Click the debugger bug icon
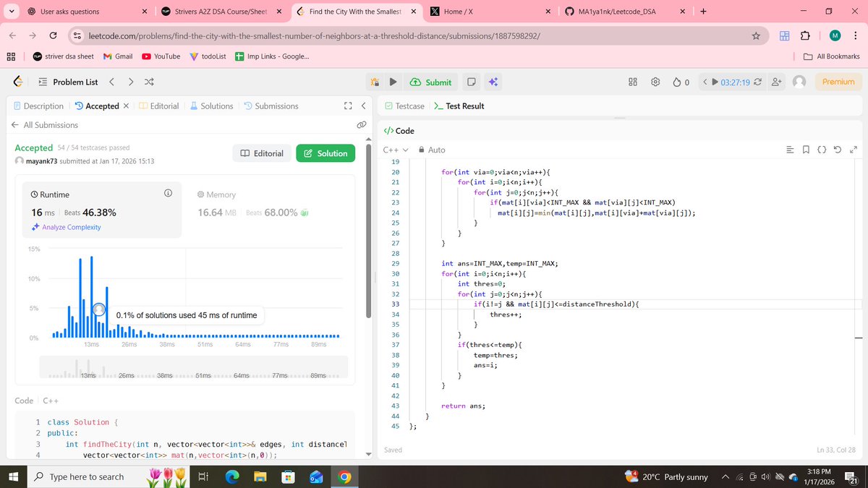 (375, 82)
